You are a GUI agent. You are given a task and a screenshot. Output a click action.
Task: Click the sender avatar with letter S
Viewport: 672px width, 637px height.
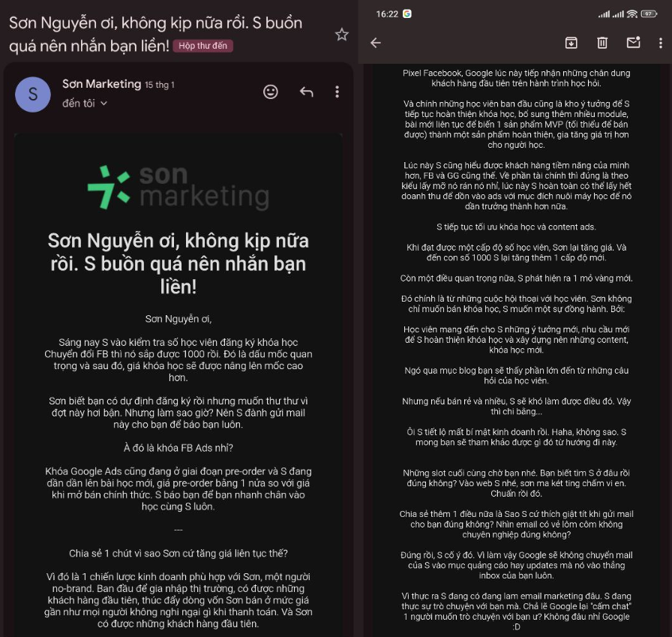(x=33, y=95)
